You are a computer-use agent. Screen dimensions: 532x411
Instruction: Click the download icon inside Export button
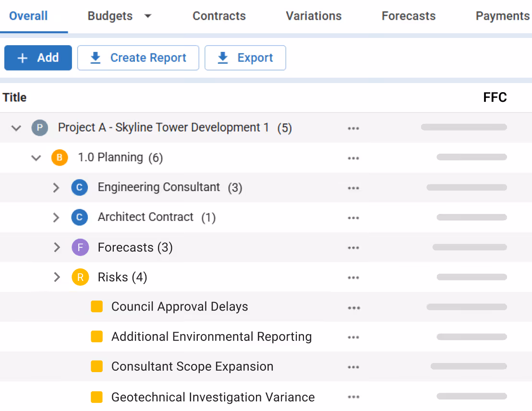[x=222, y=58]
